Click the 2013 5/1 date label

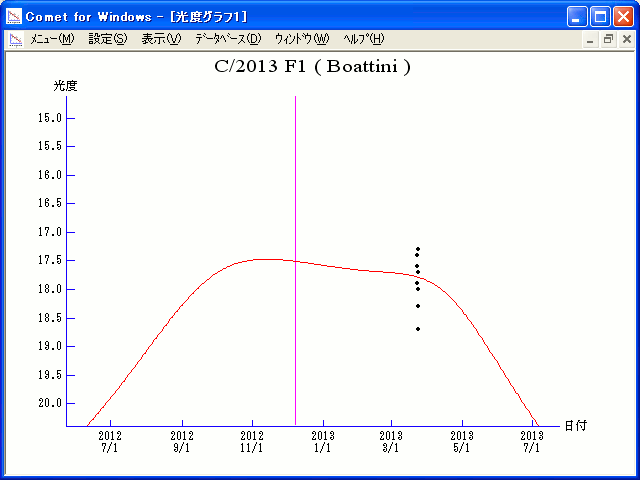[x=462, y=442]
